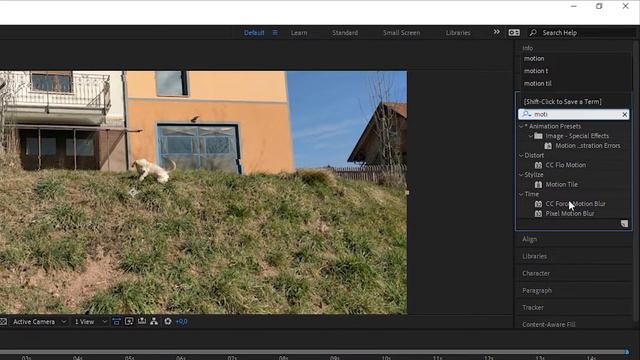Choose the 'motion' saved search term

[x=534, y=58]
